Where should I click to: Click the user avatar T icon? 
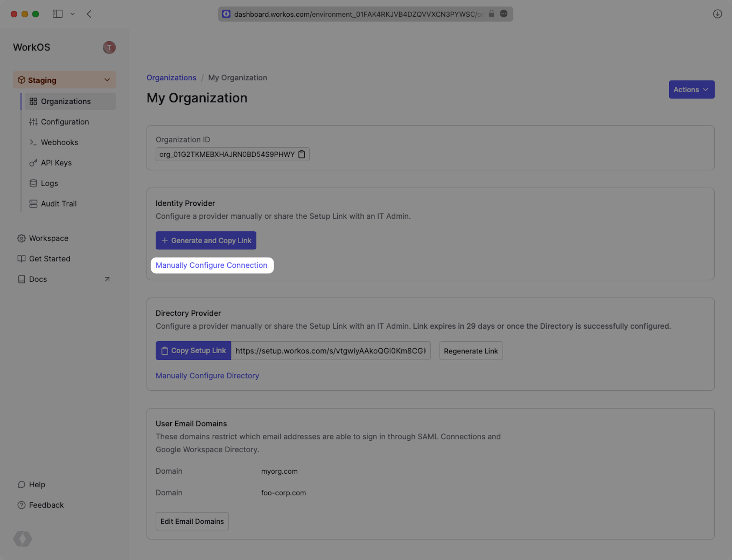tap(109, 47)
